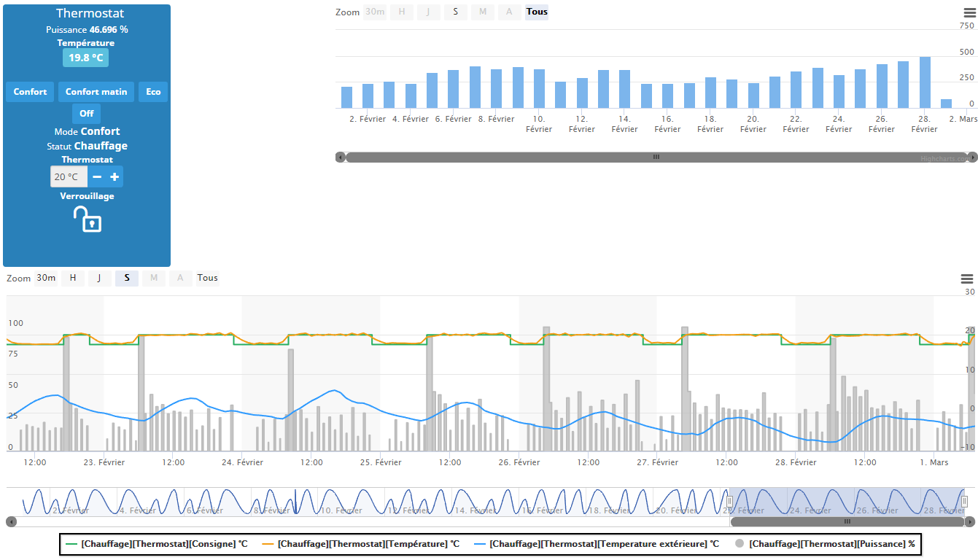The image size is (978, 560).
Task: Select bottom chart zoom Tous
Action: coord(208,278)
